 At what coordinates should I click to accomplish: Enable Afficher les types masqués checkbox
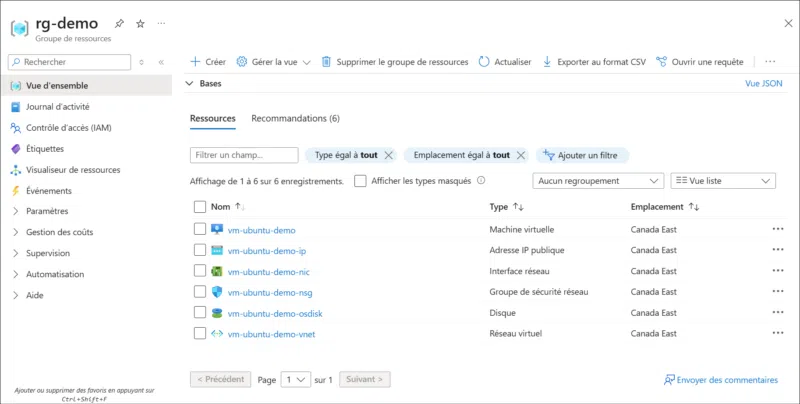click(x=360, y=181)
